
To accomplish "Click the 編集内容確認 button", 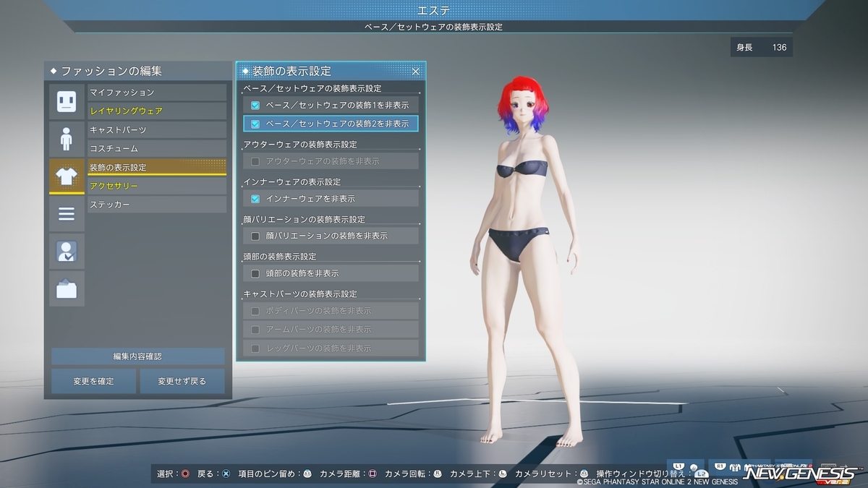I will click(137, 356).
